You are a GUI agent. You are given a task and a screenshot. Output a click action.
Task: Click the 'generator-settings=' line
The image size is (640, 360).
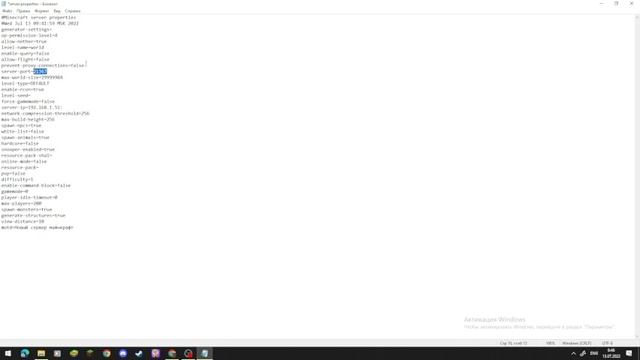coord(27,29)
